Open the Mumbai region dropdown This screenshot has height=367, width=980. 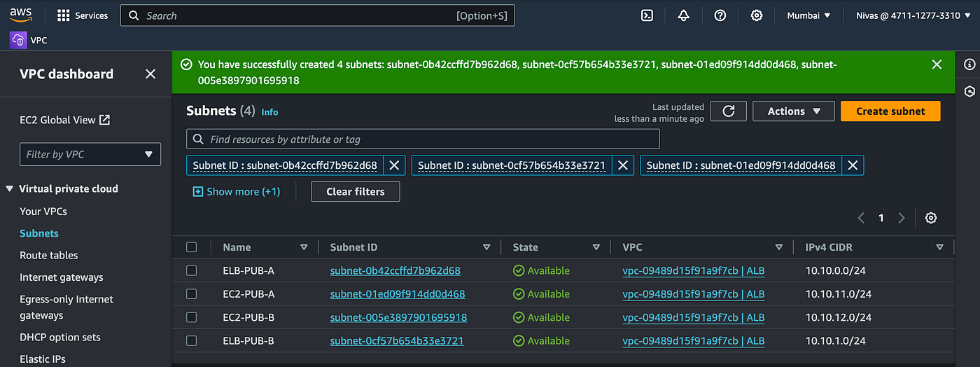(808, 15)
